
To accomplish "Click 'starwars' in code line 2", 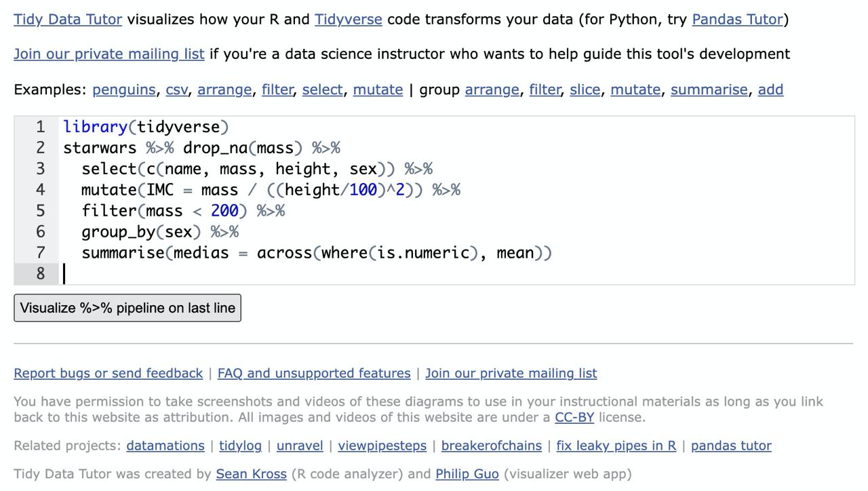I will (100, 148).
